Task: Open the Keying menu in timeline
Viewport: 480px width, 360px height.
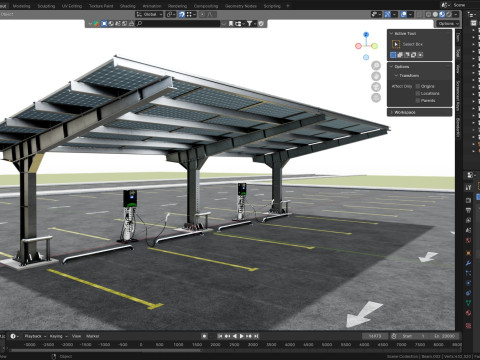Action: pos(58,336)
